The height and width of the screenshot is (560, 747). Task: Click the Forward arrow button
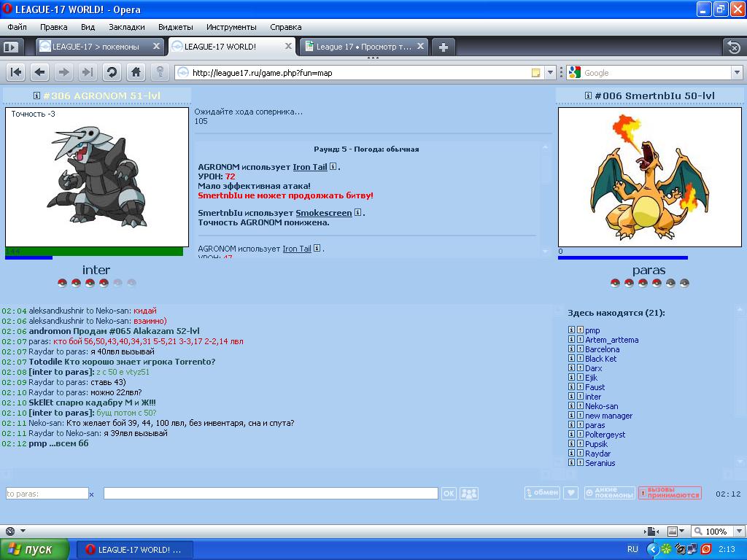click(63, 72)
